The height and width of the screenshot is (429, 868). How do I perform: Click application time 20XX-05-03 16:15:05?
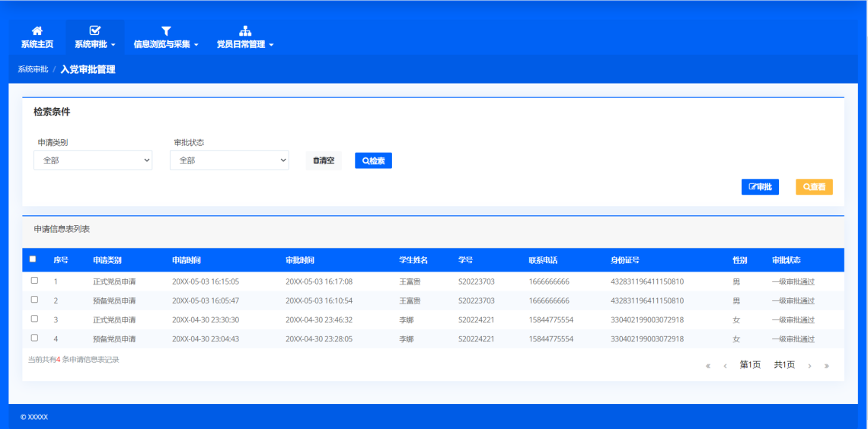(206, 281)
